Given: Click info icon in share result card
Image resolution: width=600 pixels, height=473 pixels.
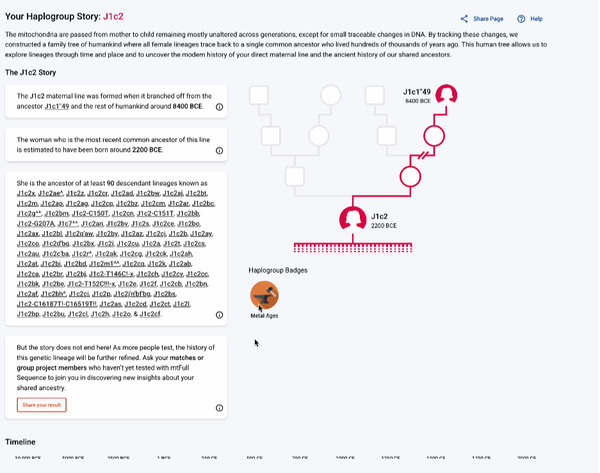Looking at the screenshot, I should point(219,408).
